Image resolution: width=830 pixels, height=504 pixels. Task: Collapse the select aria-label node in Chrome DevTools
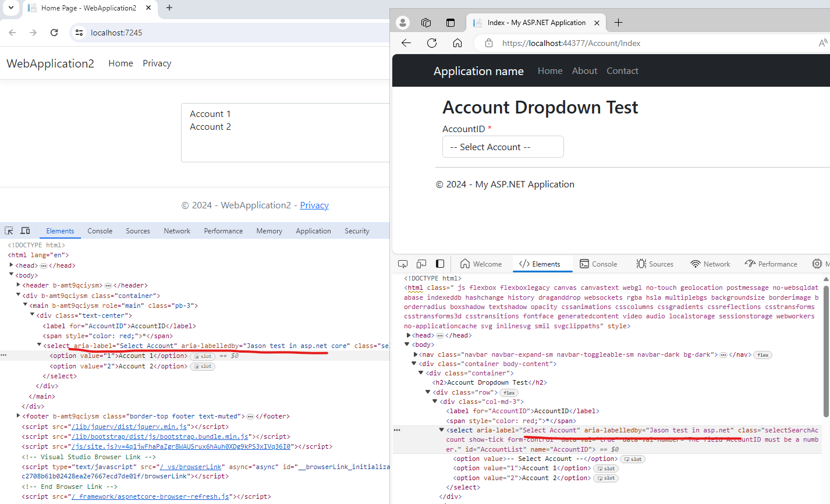[x=39, y=345]
